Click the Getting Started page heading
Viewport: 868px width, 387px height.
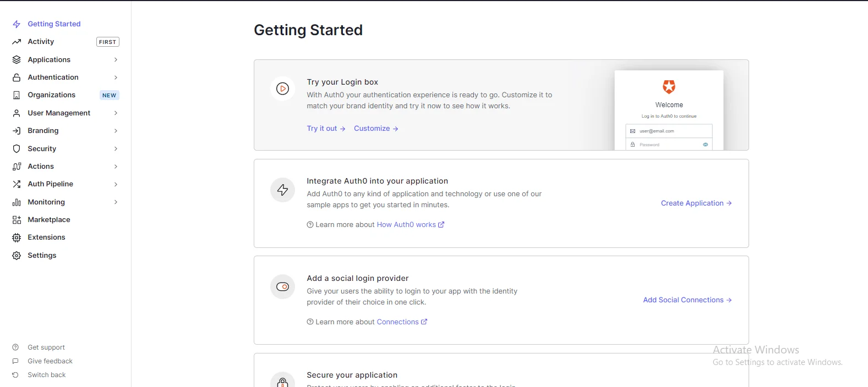coord(308,30)
